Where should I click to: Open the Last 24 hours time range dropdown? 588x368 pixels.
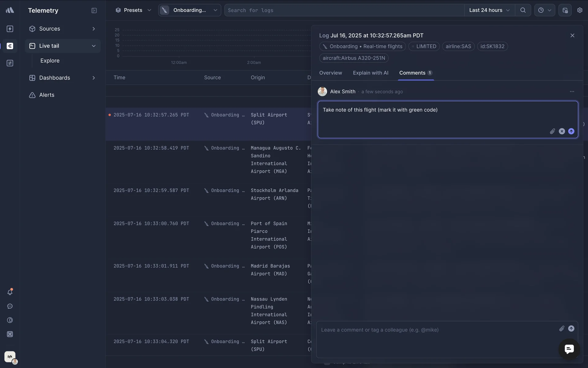coord(489,10)
